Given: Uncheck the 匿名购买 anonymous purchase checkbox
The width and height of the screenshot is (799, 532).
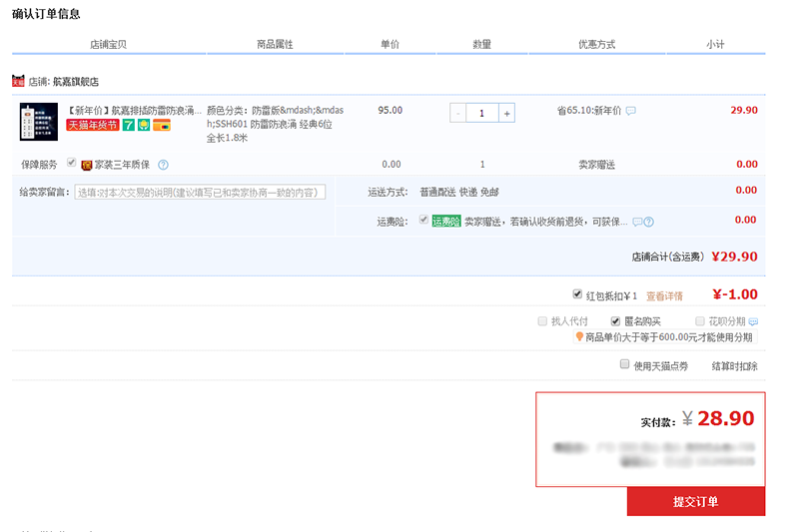Looking at the screenshot, I should pyautogui.click(x=615, y=320).
